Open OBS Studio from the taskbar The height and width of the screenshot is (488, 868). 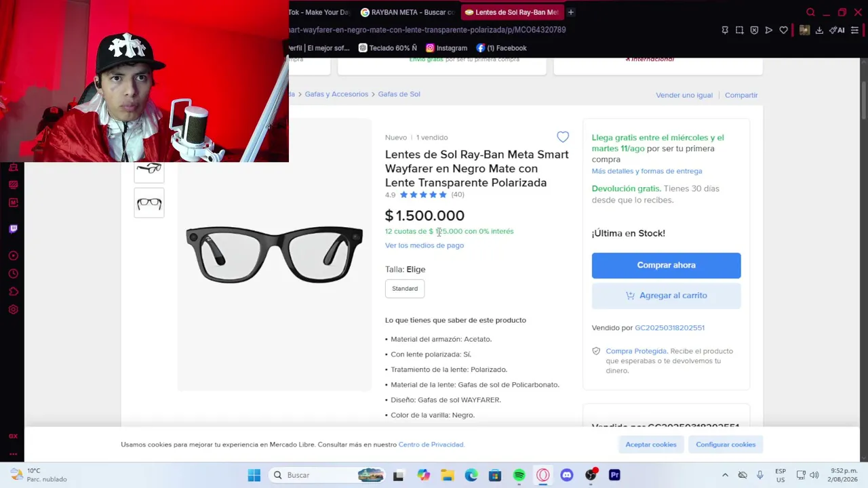coord(591,475)
